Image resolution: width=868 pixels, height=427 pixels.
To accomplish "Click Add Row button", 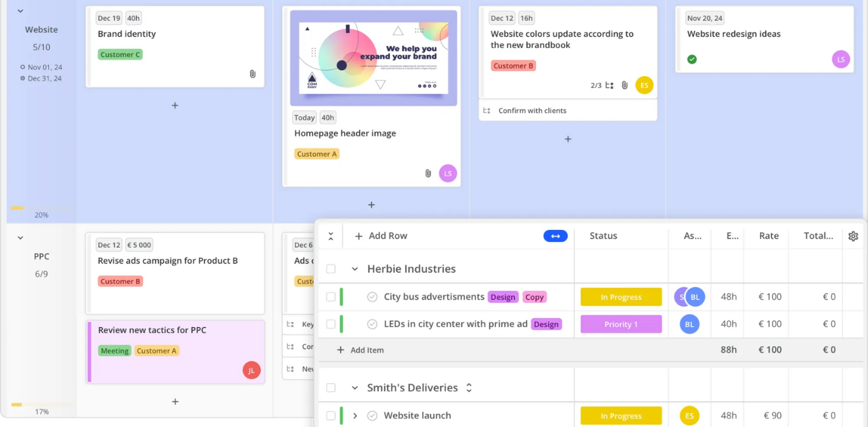I will click(x=381, y=236).
